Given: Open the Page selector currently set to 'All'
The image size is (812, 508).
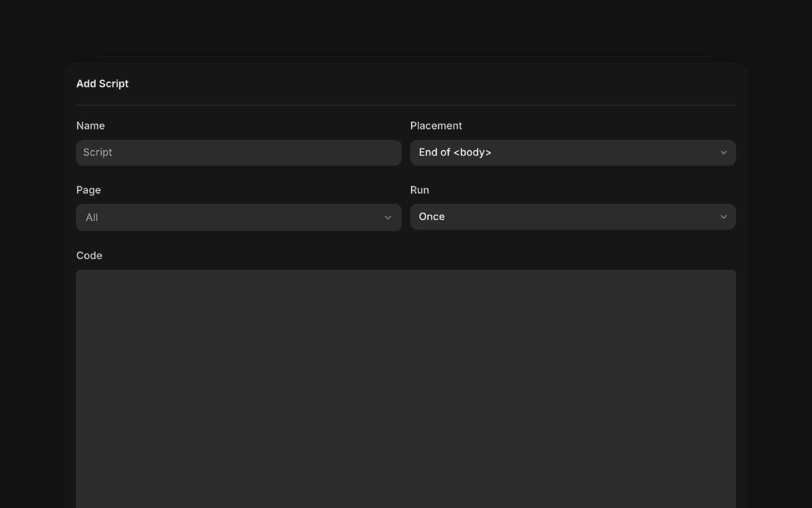Looking at the screenshot, I should click(x=239, y=217).
